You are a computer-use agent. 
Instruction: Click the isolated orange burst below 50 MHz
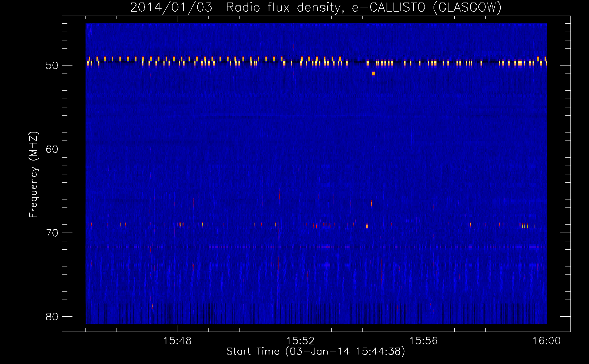pyautogui.click(x=373, y=74)
